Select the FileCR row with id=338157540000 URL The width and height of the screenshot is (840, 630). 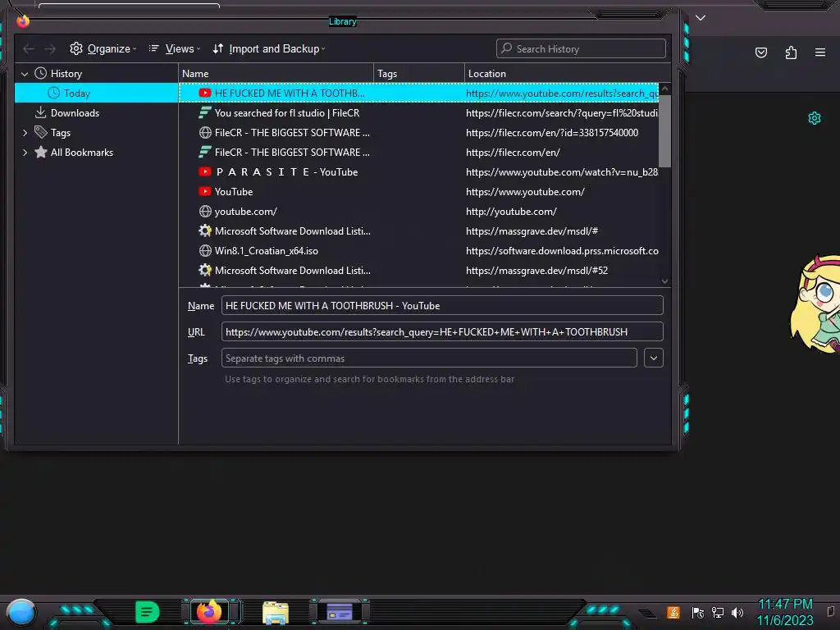(x=419, y=132)
